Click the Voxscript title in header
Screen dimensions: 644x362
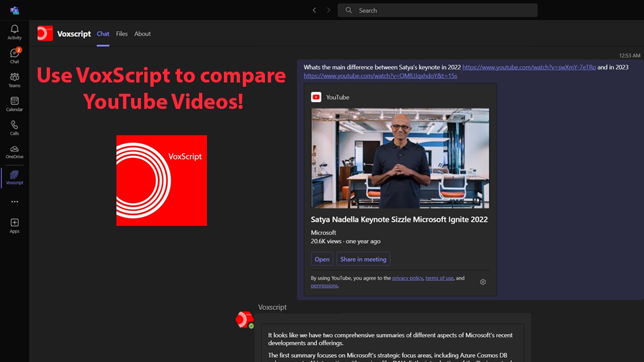pos(74,34)
